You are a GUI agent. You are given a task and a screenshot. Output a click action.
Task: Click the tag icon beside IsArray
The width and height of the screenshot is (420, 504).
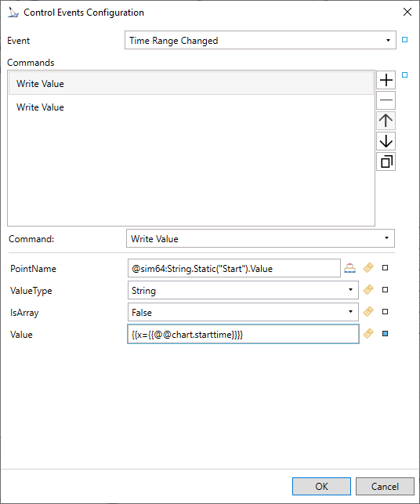click(368, 312)
